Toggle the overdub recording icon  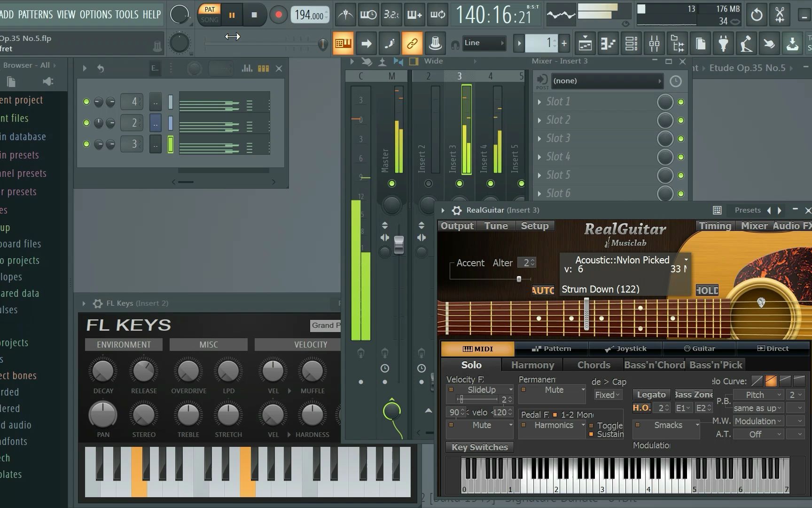pyautogui.click(x=414, y=15)
